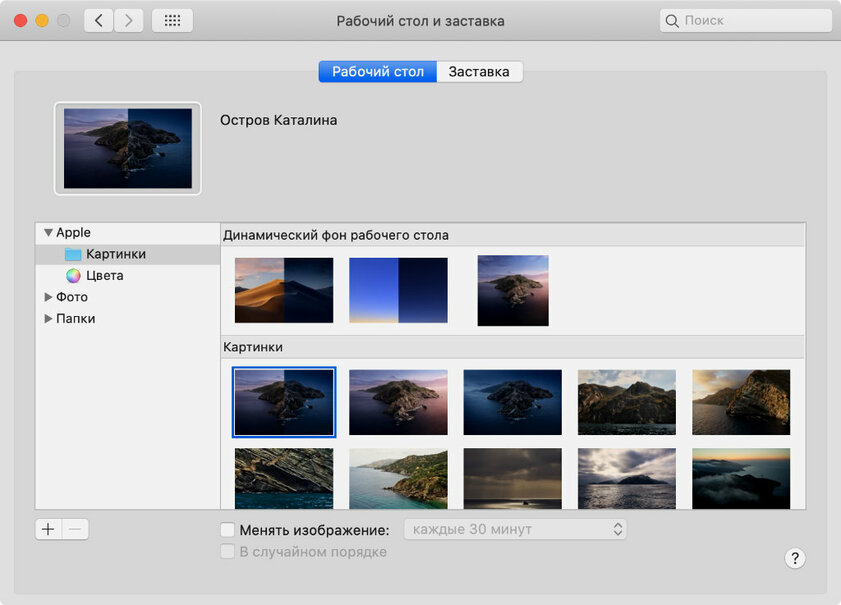Image resolution: width=841 pixels, height=605 pixels.
Task: Toggle the В случайном порядке checkbox
Action: [227, 552]
